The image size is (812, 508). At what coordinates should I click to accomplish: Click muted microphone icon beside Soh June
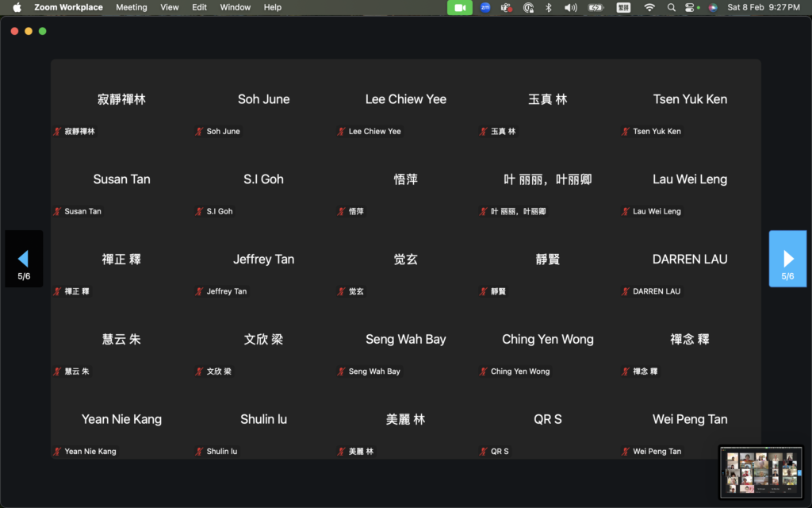pos(199,132)
